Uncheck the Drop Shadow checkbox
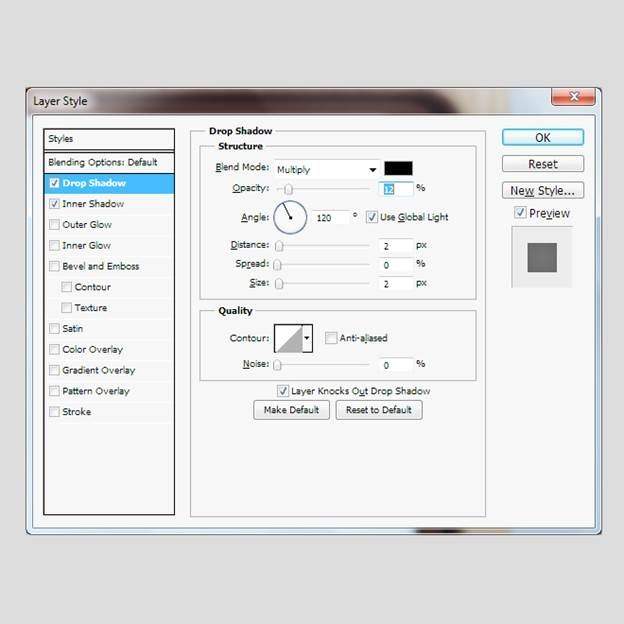The width and height of the screenshot is (624, 624). 54,183
